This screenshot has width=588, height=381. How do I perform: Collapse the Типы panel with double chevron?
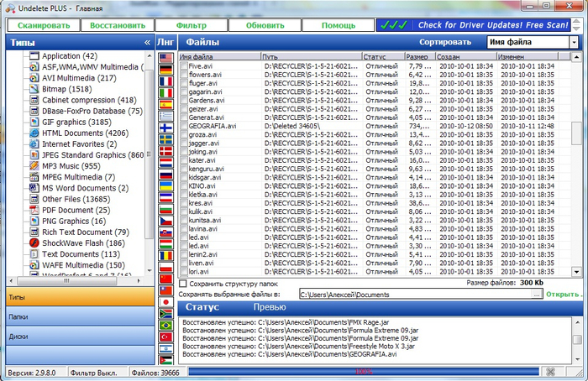[x=147, y=43]
